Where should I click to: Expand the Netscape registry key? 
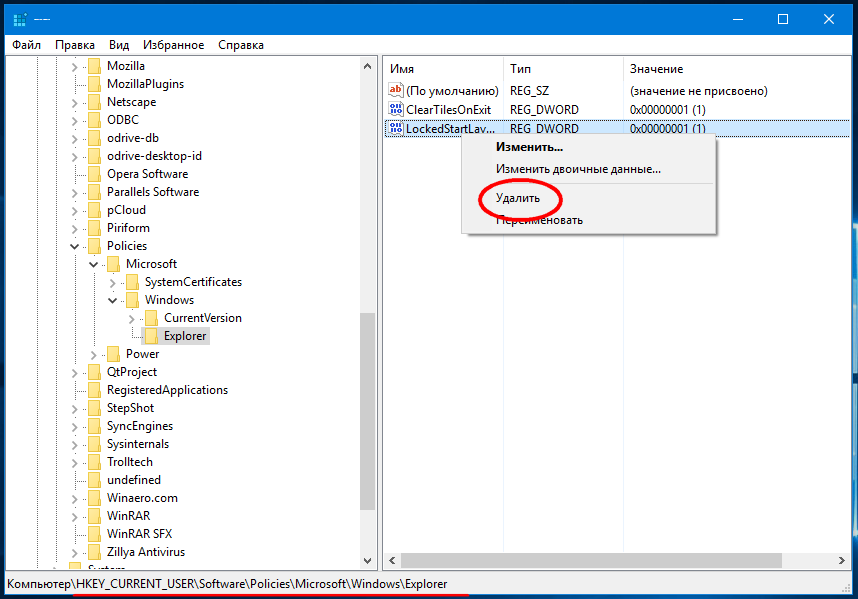75,102
